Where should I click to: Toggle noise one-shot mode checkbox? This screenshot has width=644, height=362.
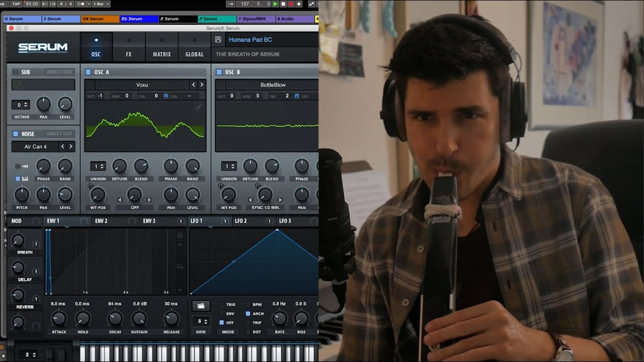point(18,166)
